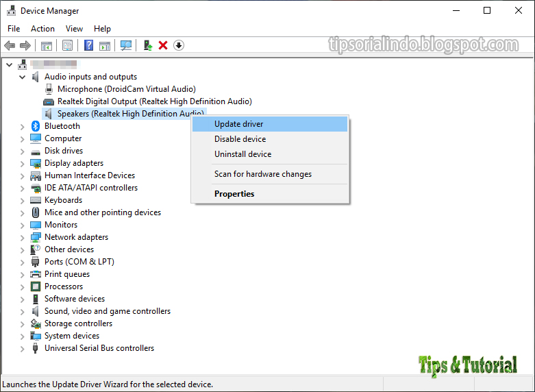Viewport: 535px width, 392px height.
Task: Click the Human Interface Devices icon
Action: (x=36, y=175)
